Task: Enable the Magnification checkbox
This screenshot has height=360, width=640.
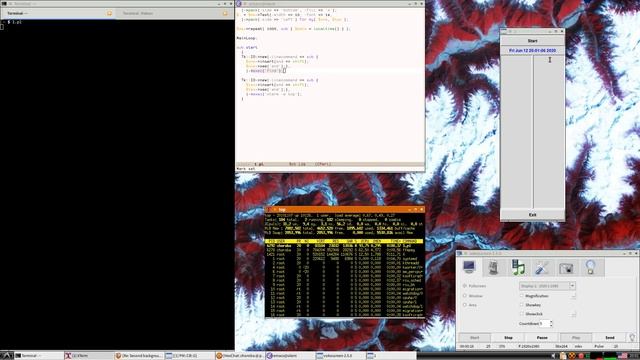Action: [522, 296]
